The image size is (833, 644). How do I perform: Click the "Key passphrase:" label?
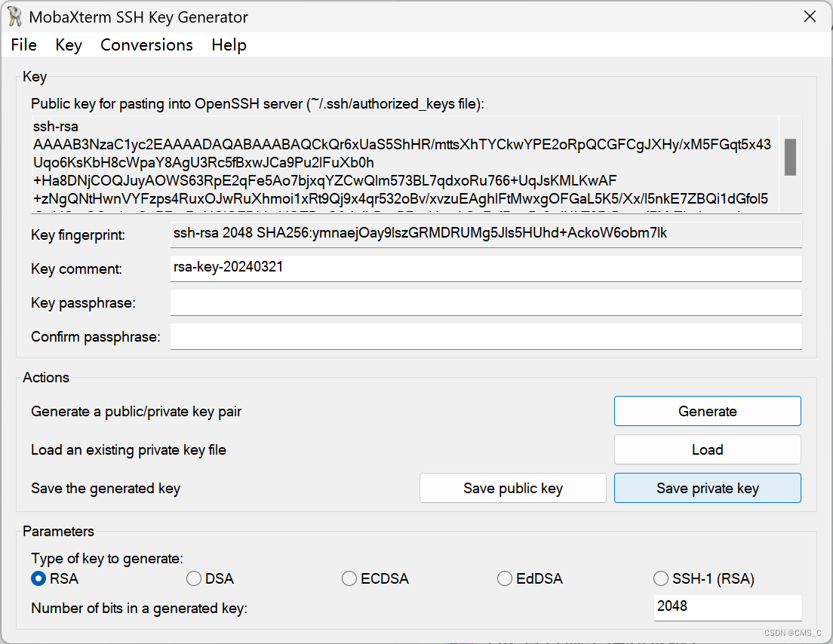84,302
